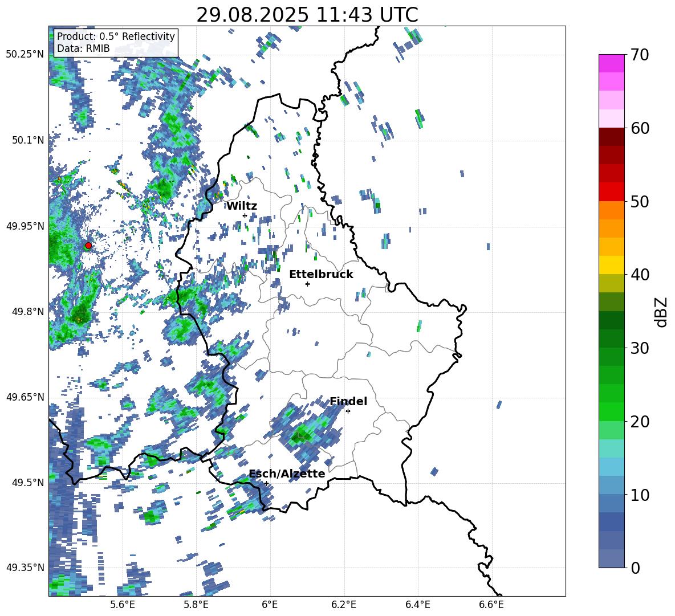Screen dimensions: 675x616
Task: Click the 49.8°N latitude label
Action: [29, 312]
